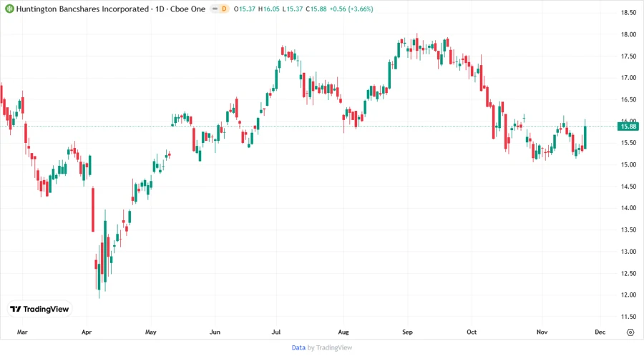Click the orange D delayed-data badge
644x356 pixels.
(x=224, y=9)
